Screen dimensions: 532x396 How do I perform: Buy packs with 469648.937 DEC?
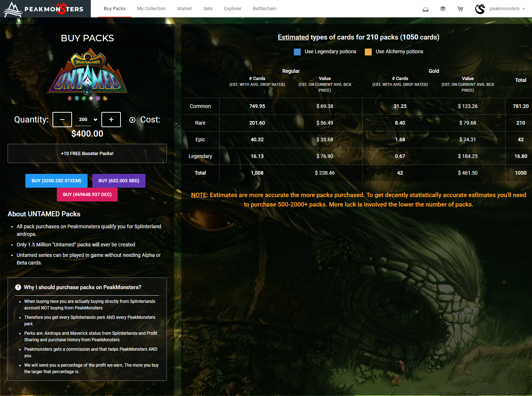click(87, 195)
